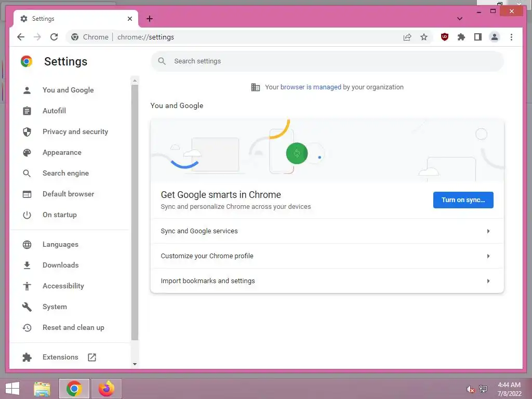Click the forward navigation arrow
This screenshot has height=399, width=532.
point(37,37)
